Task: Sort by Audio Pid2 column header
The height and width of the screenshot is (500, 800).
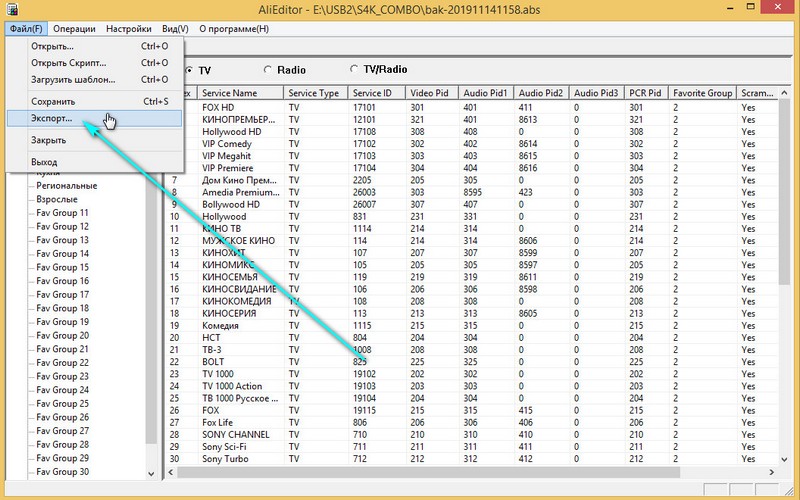Action: (541, 93)
